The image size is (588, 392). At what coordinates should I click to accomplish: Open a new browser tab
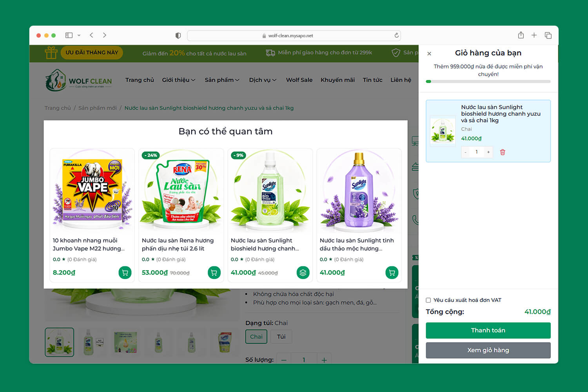point(534,35)
